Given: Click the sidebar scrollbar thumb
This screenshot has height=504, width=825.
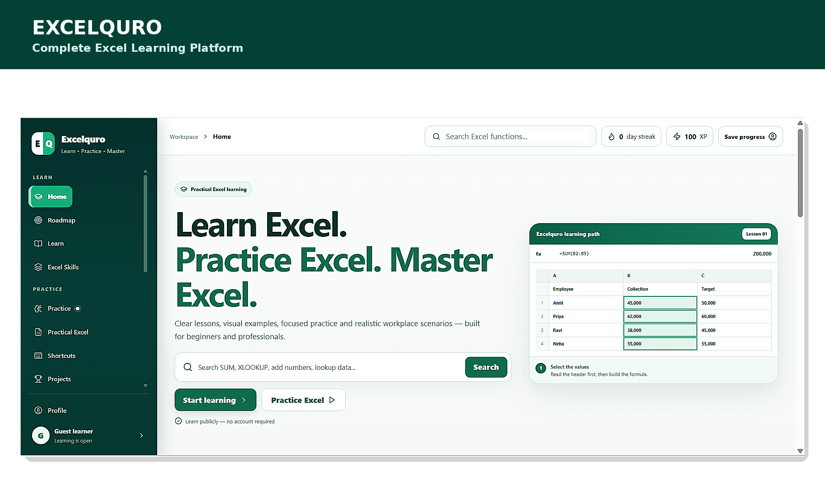Looking at the screenshot, I should pyautogui.click(x=145, y=224).
